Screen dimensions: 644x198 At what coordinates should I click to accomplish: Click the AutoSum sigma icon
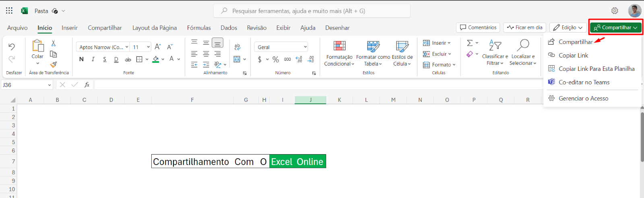click(470, 43)
